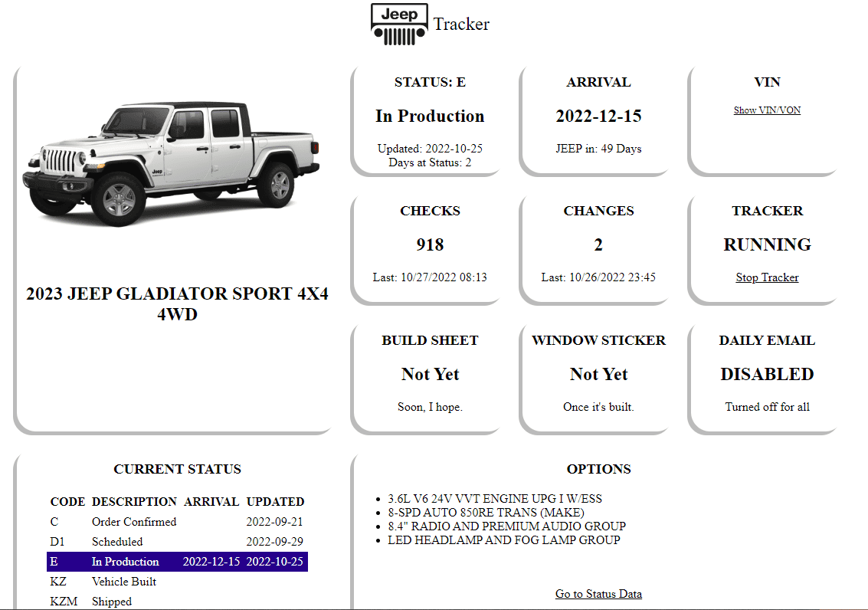Viewport: 868px width, 610px height.
Task: Click the 2022-09-21 updated date
Action: pos(274,521)
